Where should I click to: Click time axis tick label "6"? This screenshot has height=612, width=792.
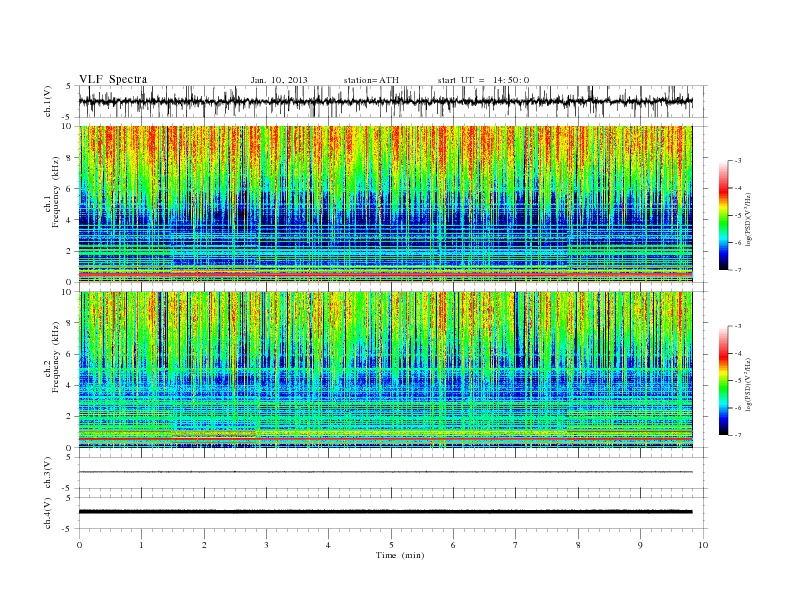453,545
